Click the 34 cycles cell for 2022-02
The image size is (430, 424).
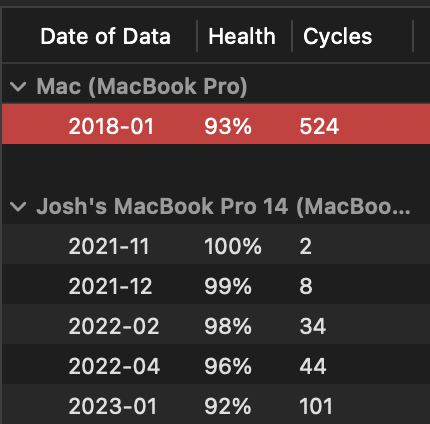click(x=313, y=326)
